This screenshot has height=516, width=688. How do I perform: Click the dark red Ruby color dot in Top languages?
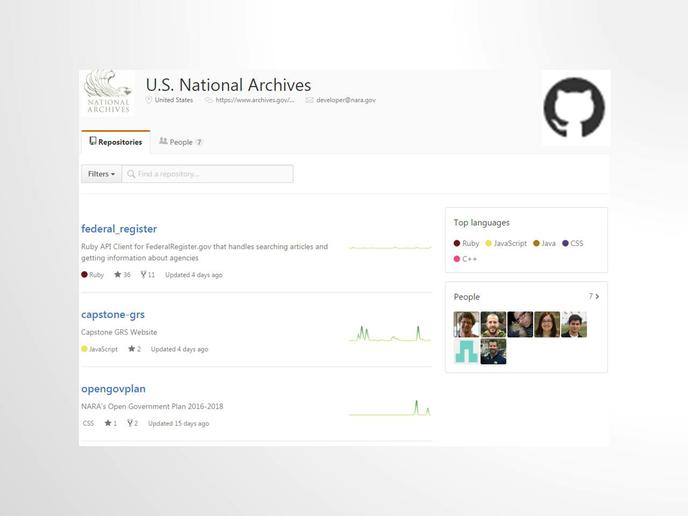tap(457, 243)
